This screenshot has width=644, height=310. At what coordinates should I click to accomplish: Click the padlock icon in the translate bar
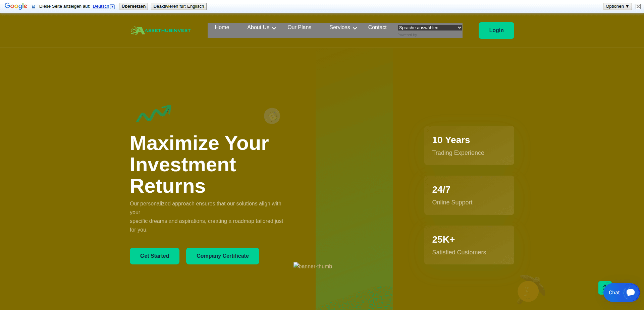point(33,6)
